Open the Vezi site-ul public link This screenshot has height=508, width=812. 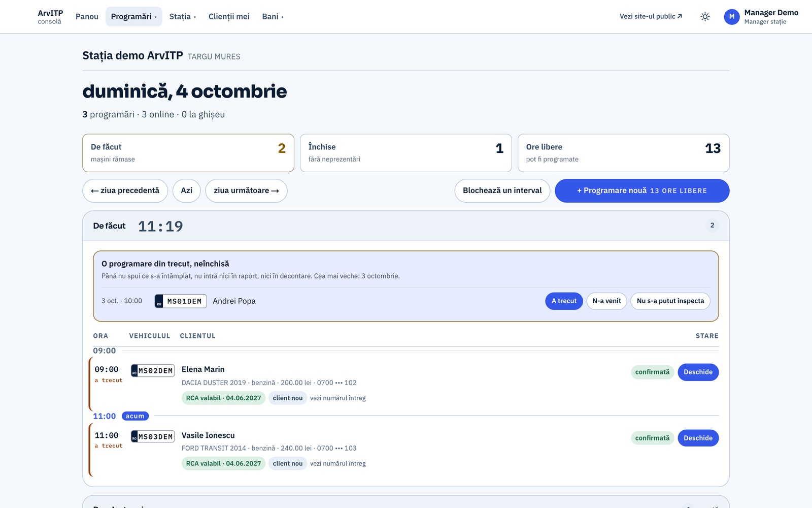click(x=651, y=17)
